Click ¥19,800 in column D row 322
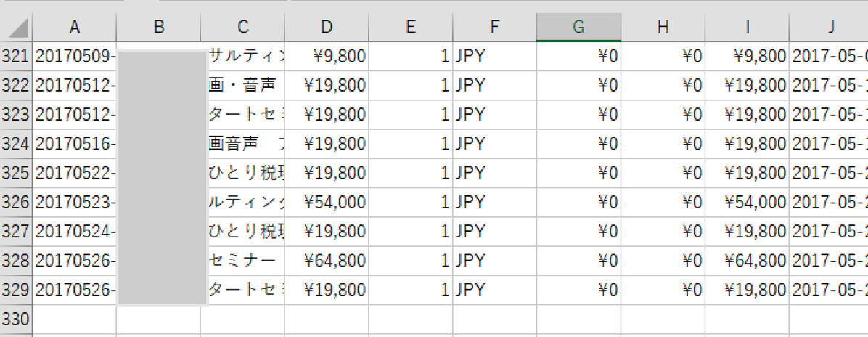Screen dimensions: 868x337 (x=327, y=86)
